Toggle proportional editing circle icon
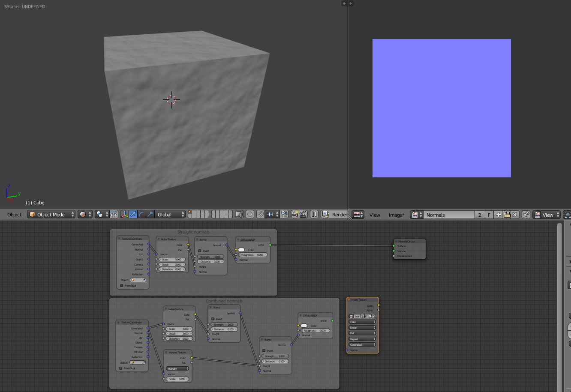This screenshot has height=392, width=571. [250, 215]
